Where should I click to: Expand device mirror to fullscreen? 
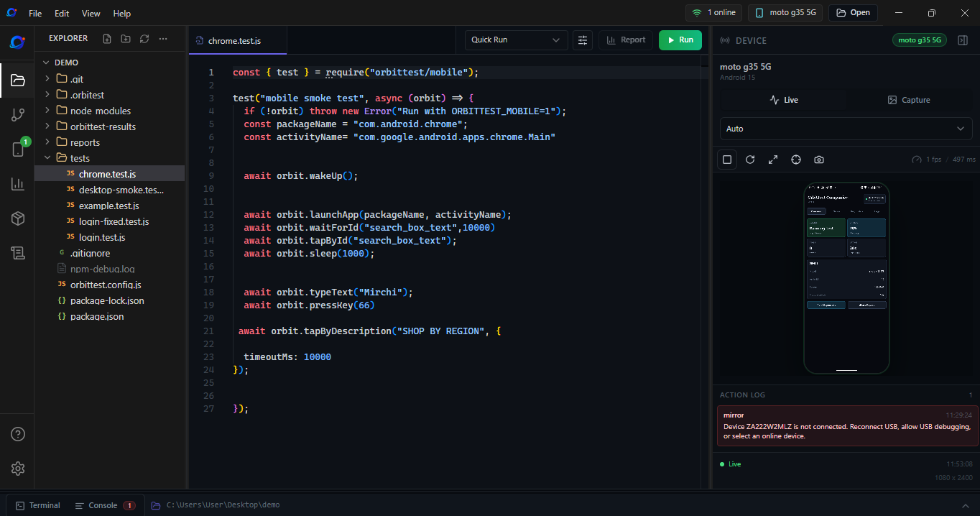(773, 160)
